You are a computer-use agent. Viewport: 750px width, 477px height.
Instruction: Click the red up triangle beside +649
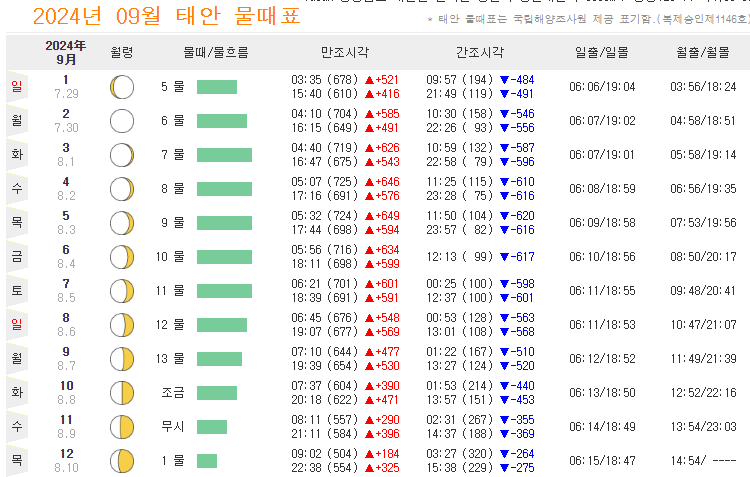click(369, 216)
